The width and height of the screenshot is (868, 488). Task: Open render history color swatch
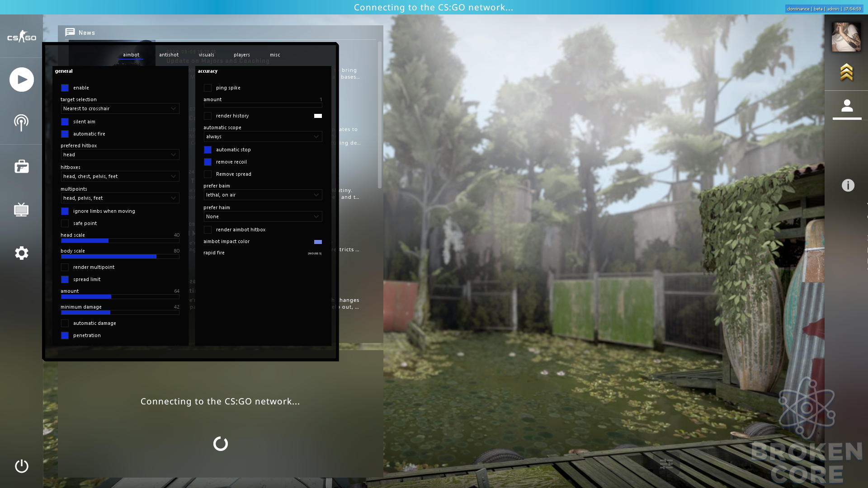[x=318, y=116]
